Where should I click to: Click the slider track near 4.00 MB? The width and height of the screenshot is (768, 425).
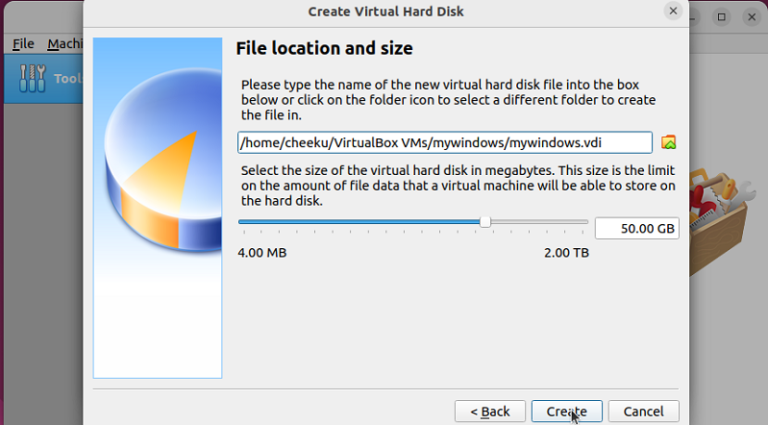coord(248,222)
